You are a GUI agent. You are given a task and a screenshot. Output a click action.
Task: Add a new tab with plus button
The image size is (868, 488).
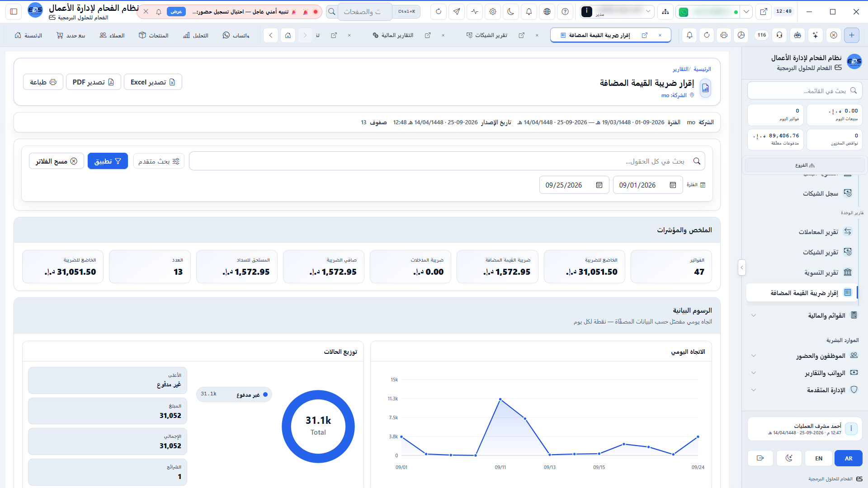[852, 35]
